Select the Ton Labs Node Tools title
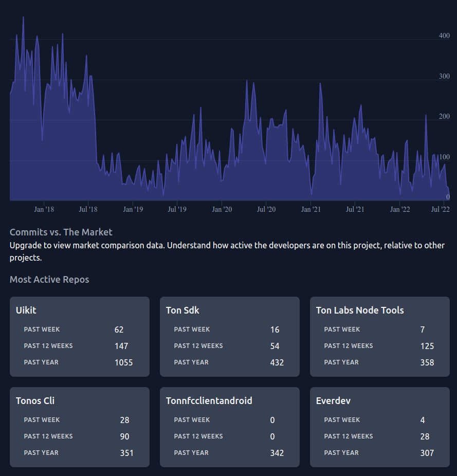The image size is (457, 476). [360, 310]
